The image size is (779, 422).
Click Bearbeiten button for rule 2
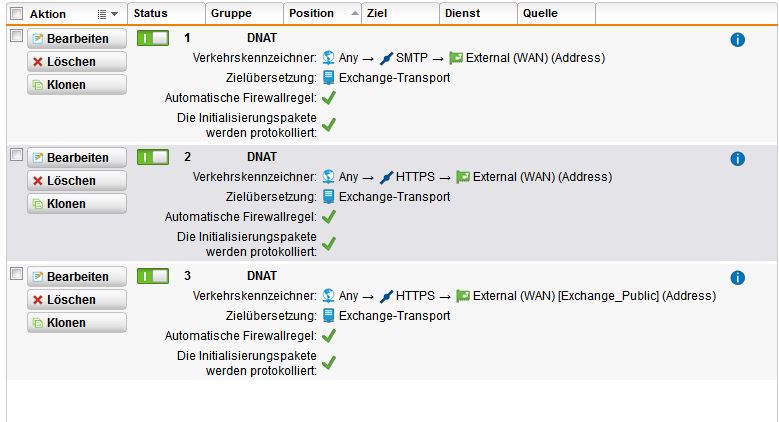point(77,158)
